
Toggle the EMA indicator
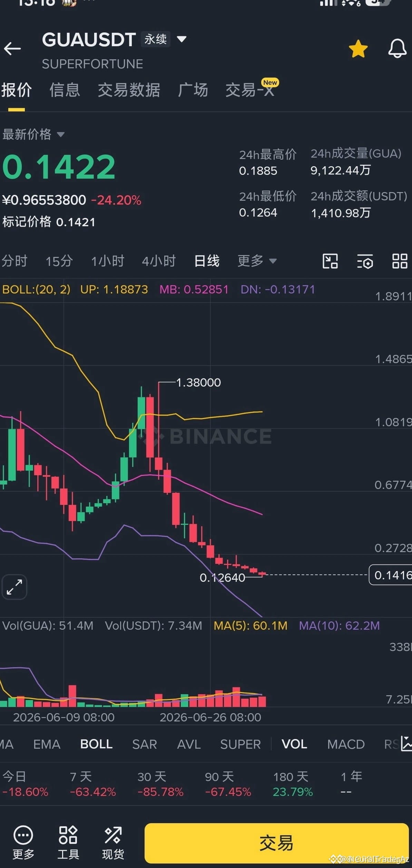47,745
